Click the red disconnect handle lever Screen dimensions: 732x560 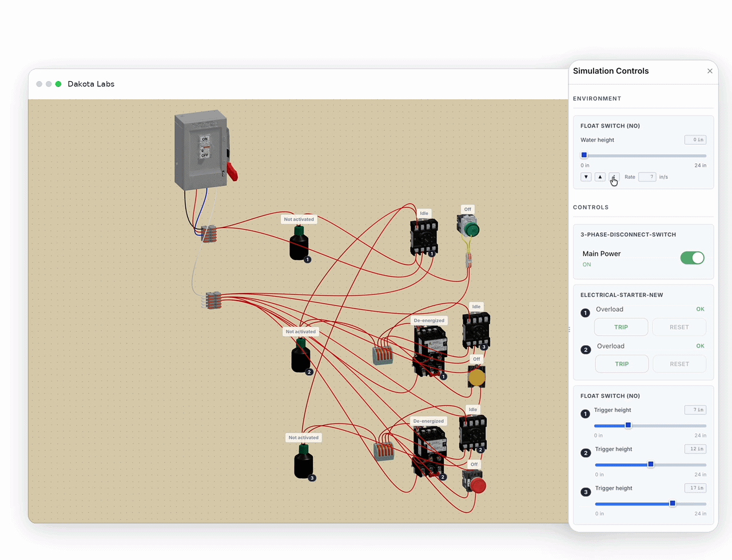pos(232,171)
